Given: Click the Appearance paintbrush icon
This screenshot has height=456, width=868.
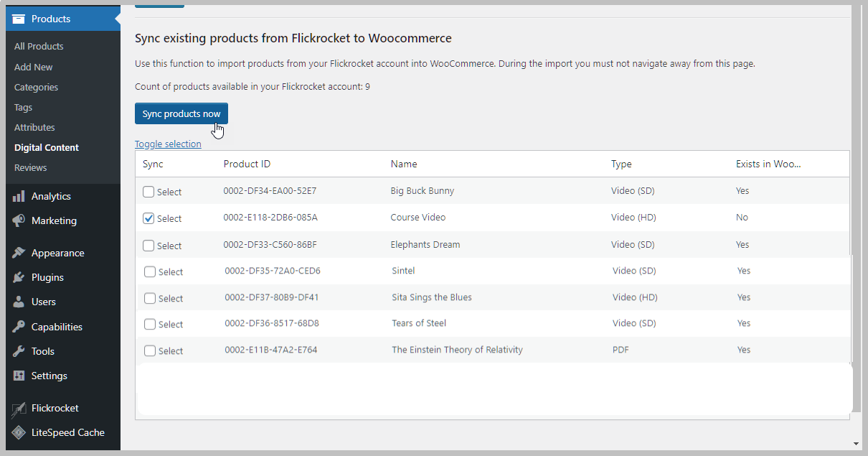Looking at the screenshot, I should [x=19, y=253].
